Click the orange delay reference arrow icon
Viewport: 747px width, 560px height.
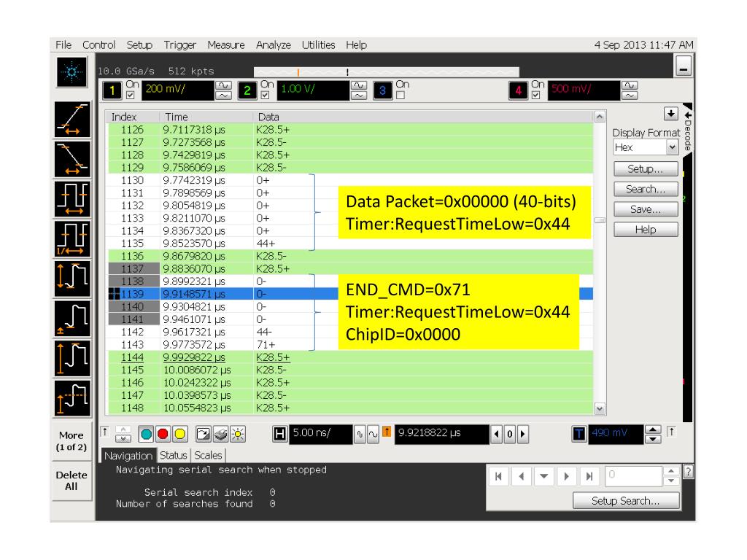(387, 432)
